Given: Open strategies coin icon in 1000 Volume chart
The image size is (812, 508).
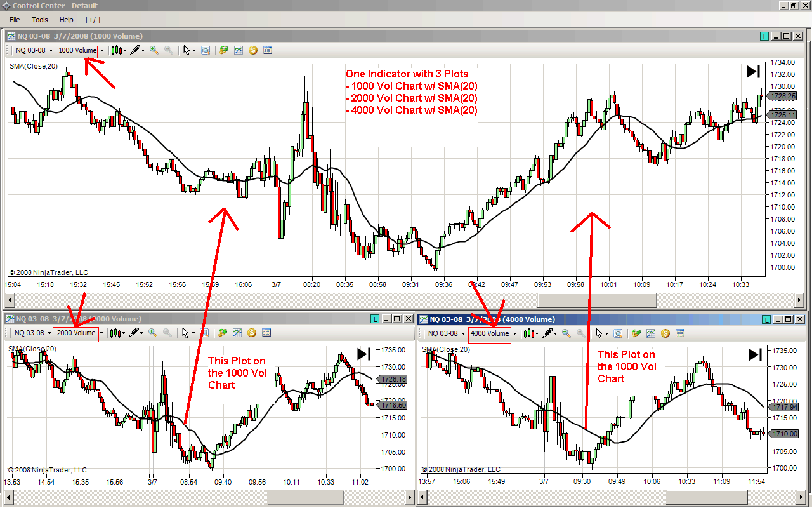Looking at the screenshot, I should [253, 50].
